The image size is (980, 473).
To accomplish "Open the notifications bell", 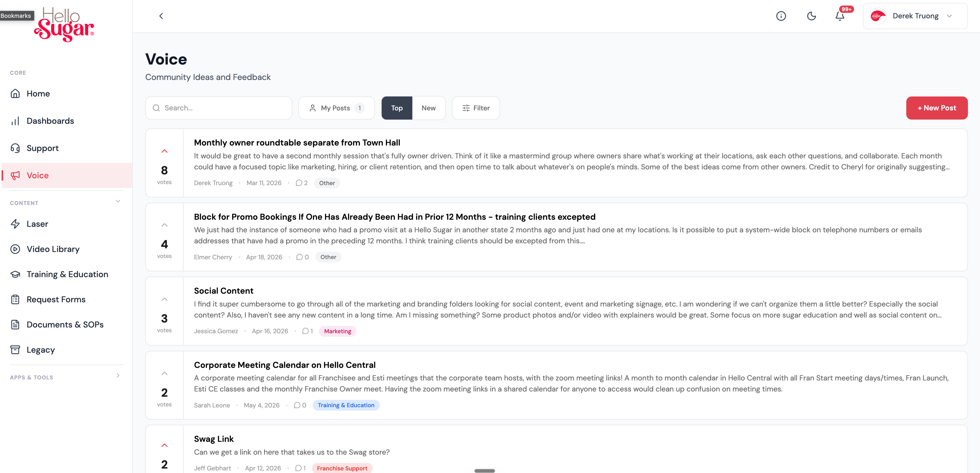I will [840, 16].
